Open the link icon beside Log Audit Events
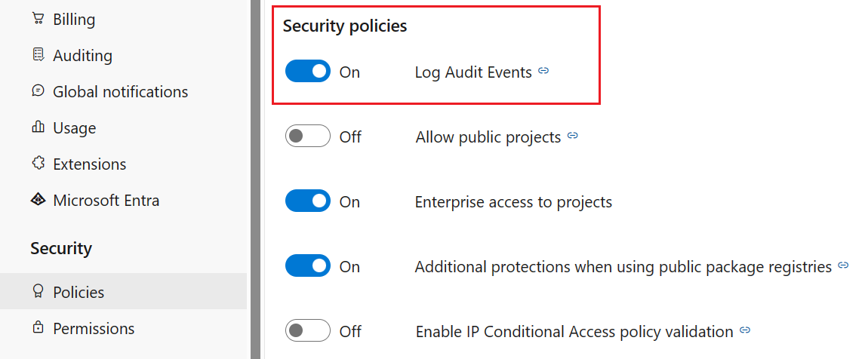The width and height of the screenshot is (868, 359). click(543, 72)
